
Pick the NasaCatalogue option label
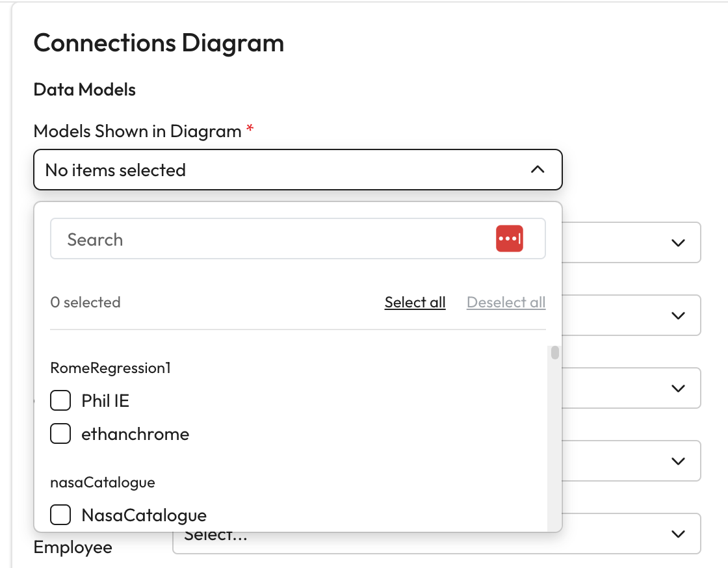144,515
